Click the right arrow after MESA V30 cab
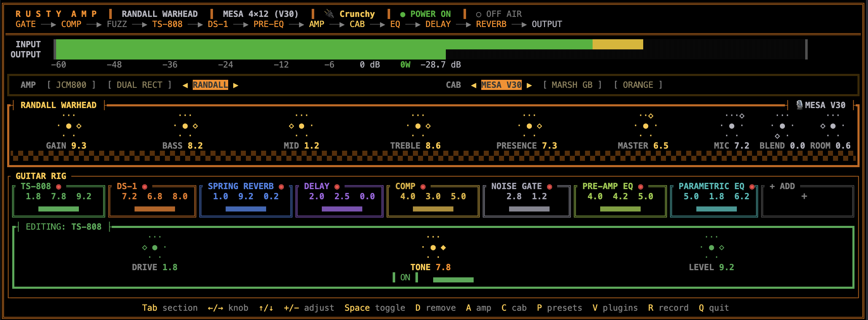Image resolution: width=868 pixels, height=320 pixels. point(529,85)
